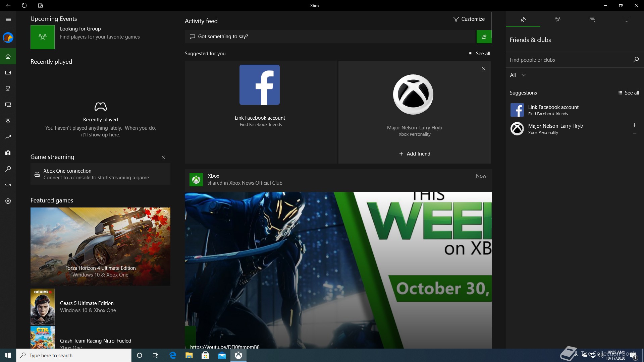This screenshot has height=362, width=644.
Task: Click Got something to say field
Action: pos(330,37)
